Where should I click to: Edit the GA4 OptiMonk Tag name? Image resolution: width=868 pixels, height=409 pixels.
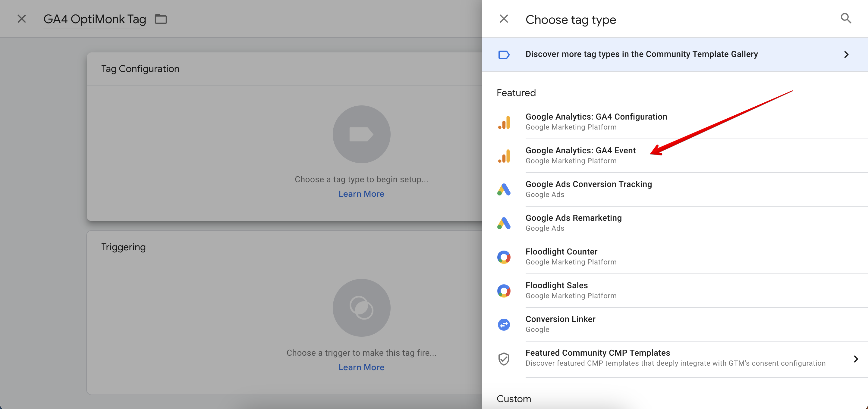pyautogui.click(x=95, y=19)
